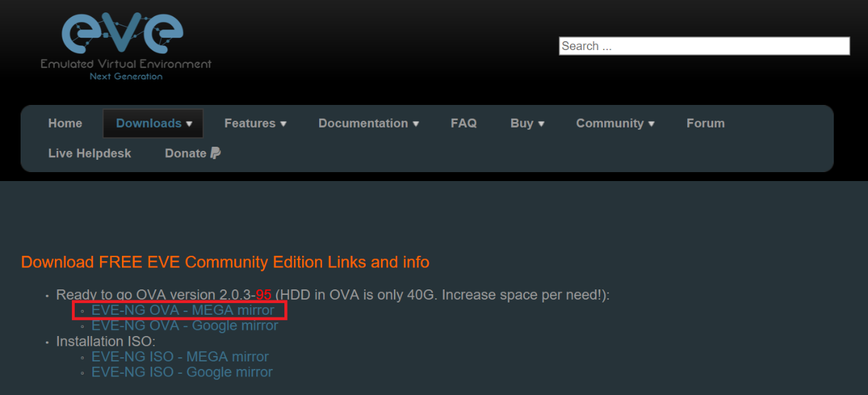The height and width of the screenshot is (395, 868).
Task: Open the EVE-NG ISO - MEGA mirror link
Action: [180, 357]
